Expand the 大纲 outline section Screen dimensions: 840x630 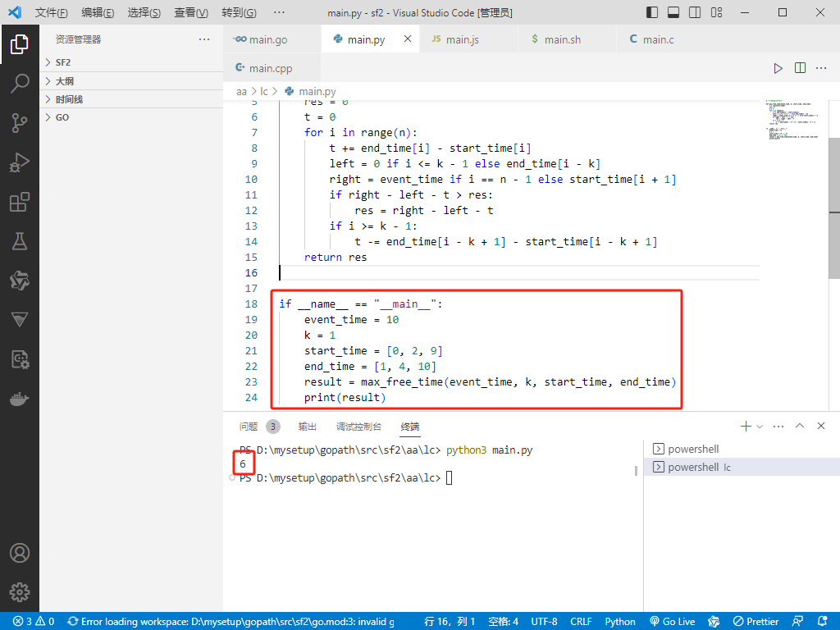pos(131,81)
